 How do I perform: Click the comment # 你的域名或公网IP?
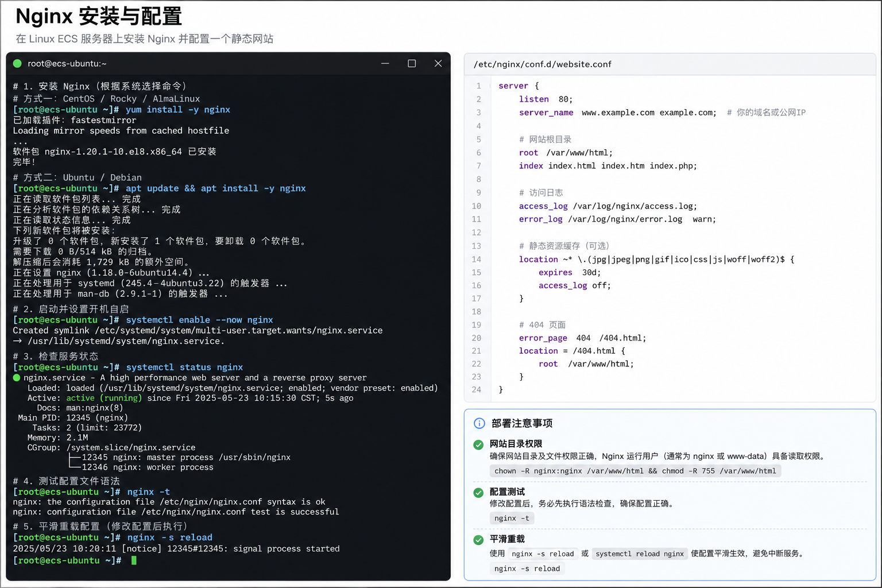pos(766,113)
